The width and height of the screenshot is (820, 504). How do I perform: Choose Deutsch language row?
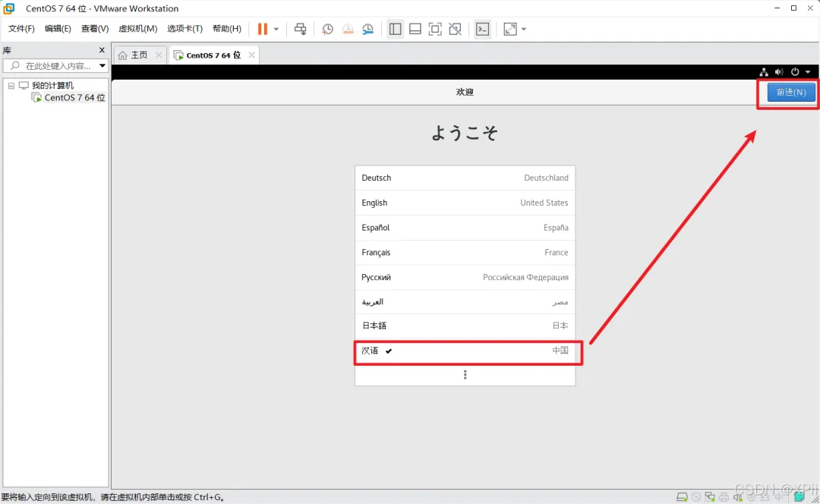pyautogui.click(x=465, y=178)
